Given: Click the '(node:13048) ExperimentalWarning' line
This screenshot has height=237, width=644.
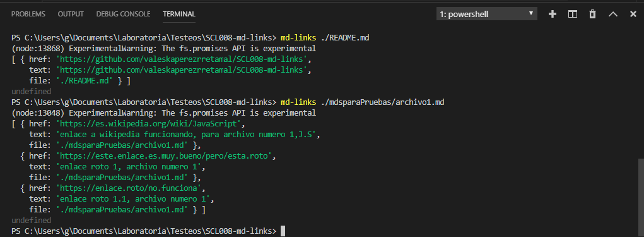Looking at the screenshot, I should click(163, 112).
